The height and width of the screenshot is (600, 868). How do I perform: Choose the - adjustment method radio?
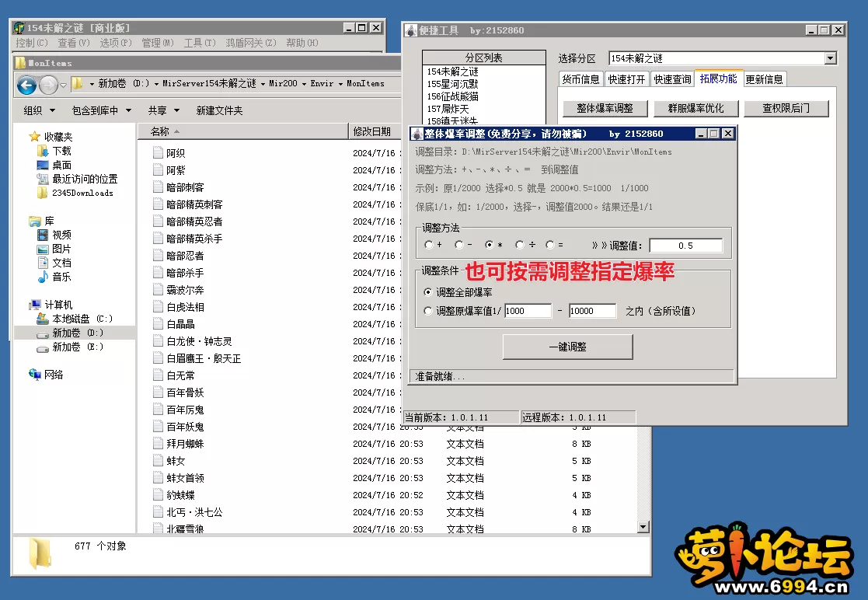(x=459, y=245)
